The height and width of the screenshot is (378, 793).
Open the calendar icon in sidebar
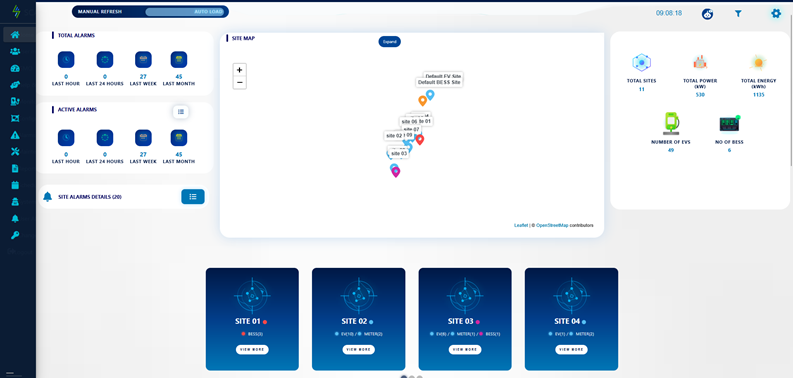click(x=15, y=185)
